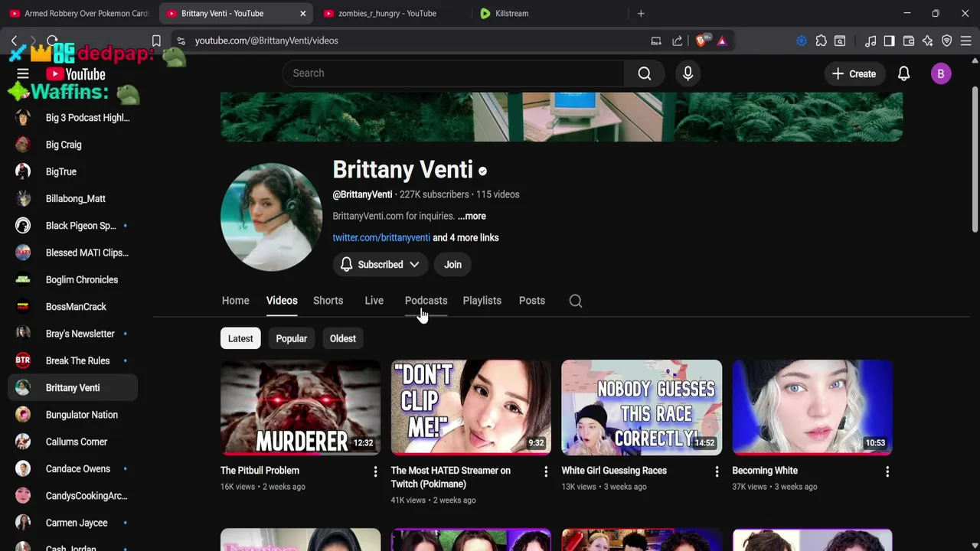The width and height of the screenshot is (980, 551).
Task: Click the share page icon in address bar
Action: point(678,41)
